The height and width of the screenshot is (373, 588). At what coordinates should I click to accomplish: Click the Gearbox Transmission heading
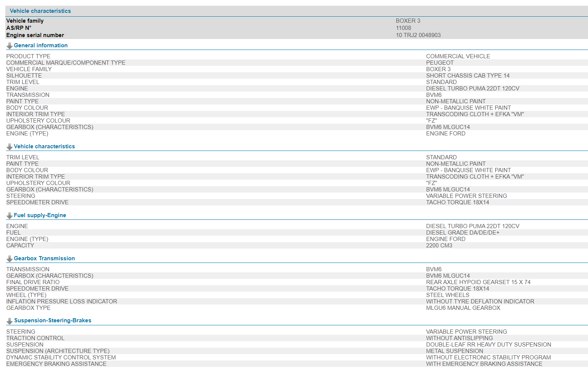tap(44, 258)
